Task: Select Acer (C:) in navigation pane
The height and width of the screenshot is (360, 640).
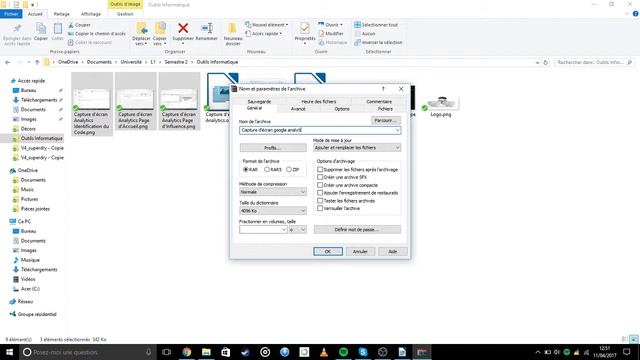Action: [x=30, y=289]
